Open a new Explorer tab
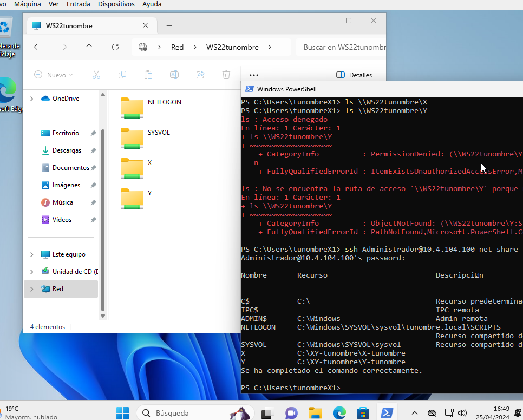Image resolution: width=523 pixels, height=420 pixels. (169, 25)
